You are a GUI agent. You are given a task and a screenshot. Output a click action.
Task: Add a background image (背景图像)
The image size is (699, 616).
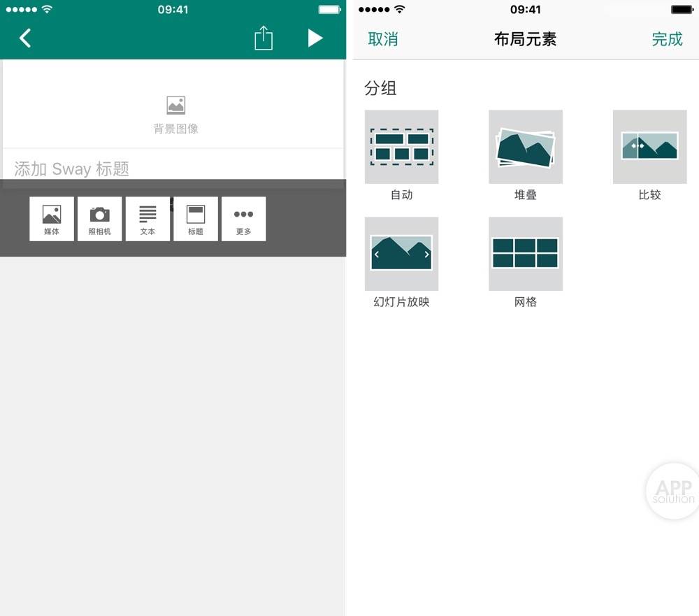point(175,115)
